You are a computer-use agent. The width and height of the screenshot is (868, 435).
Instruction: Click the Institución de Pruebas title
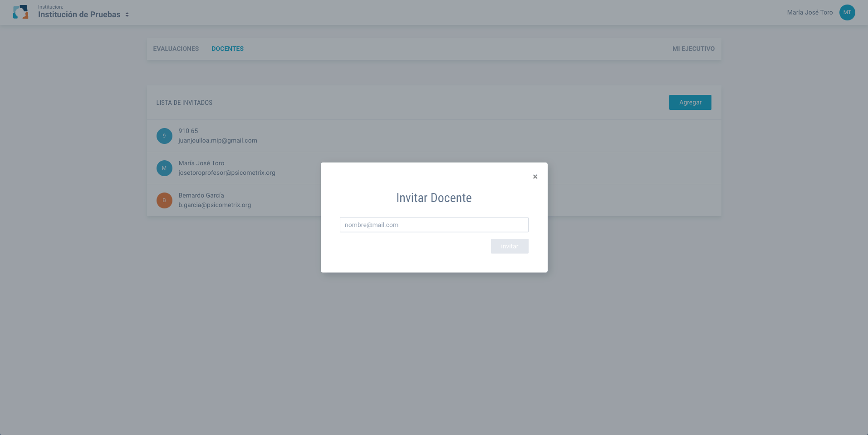[79, 15]
